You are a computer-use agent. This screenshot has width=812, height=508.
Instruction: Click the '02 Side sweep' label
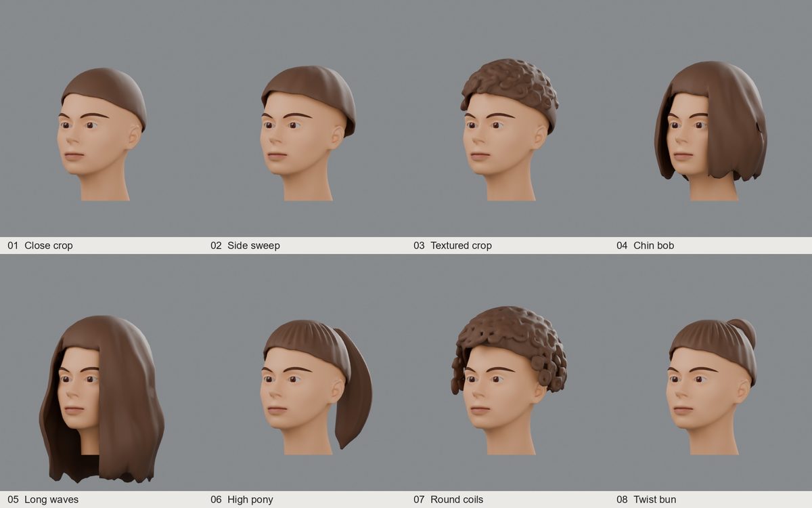click(x=245, y=245)
